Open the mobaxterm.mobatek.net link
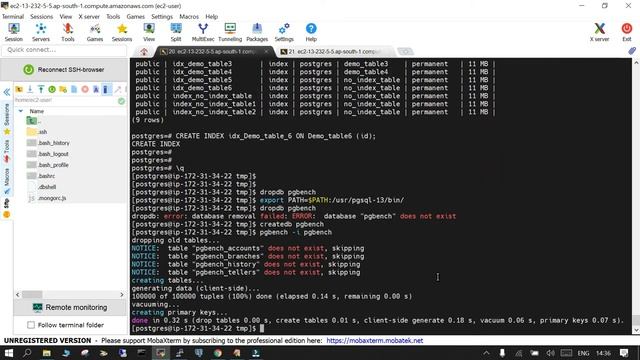This screenshot has height=360, width=640. click(375, 340)
